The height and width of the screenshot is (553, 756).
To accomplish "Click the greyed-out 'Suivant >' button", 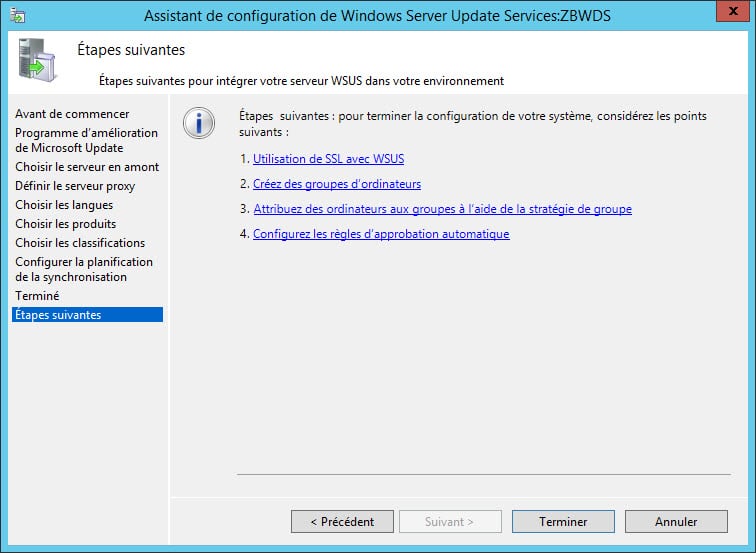I will (450, 522).
